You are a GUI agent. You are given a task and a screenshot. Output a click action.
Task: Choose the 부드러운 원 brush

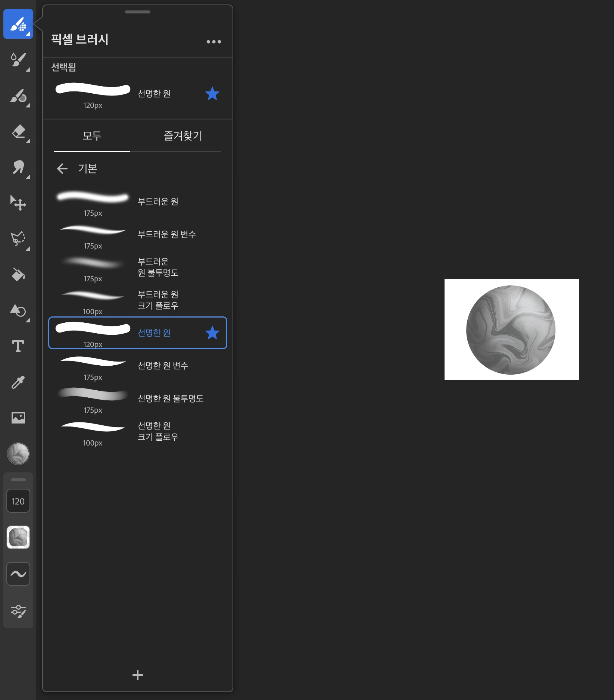138,201
